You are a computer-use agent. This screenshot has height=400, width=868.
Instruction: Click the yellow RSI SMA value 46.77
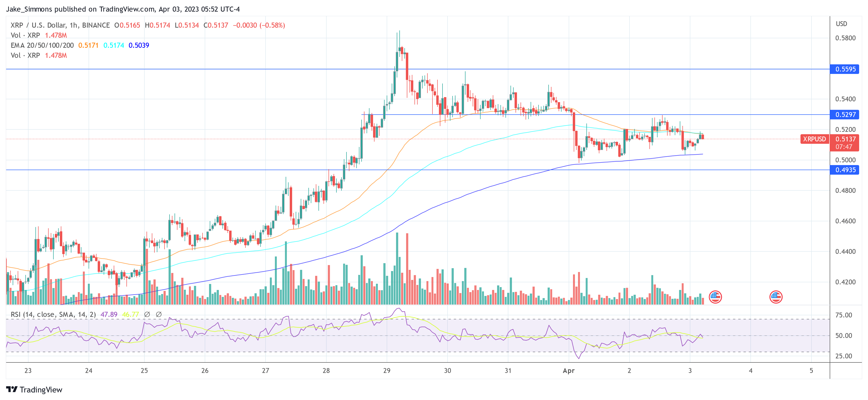(x=130, y=315)
